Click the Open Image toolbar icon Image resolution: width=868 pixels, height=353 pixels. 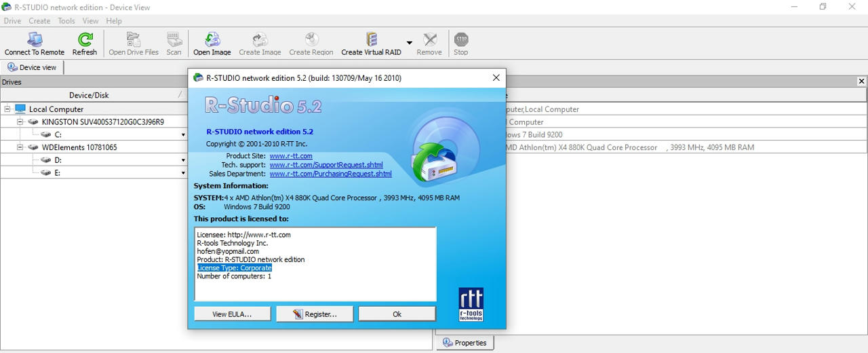pyautogui.click(x=212, y=44)
